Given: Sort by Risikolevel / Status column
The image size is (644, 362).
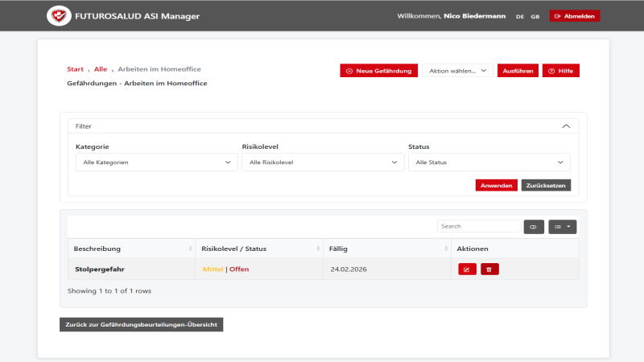Looking at the screenshot, I should click(259, 249).
